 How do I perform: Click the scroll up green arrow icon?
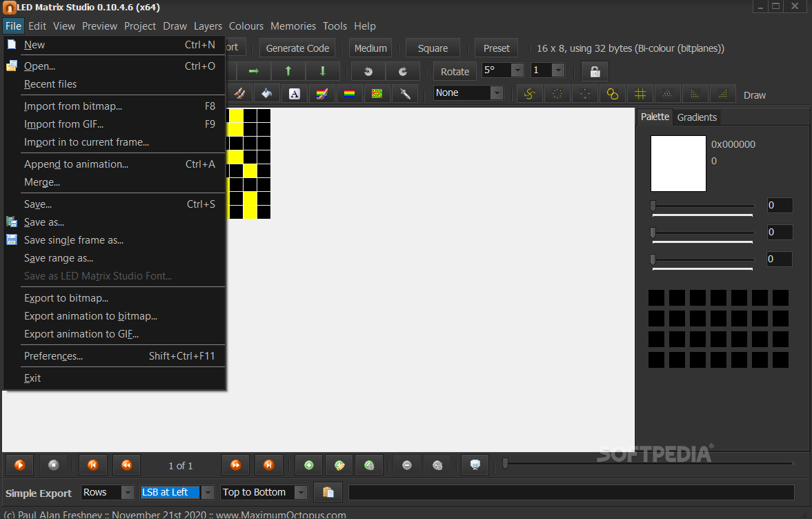(288, 71)
